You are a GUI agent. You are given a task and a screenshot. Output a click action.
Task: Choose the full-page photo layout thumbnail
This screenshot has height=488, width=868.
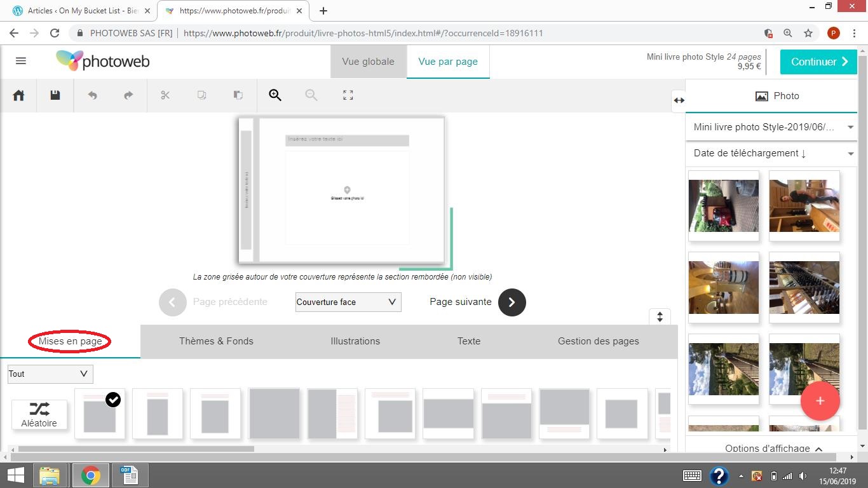point(274,414)
